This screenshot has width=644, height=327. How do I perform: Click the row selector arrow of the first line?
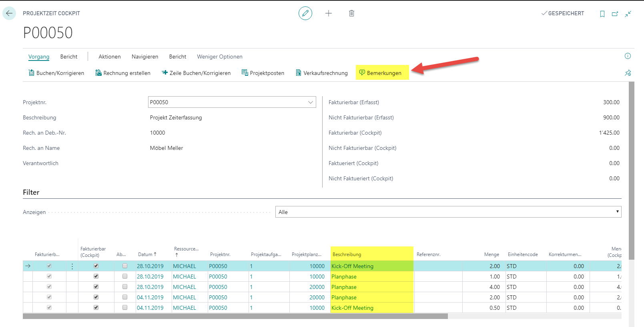[28, 266]
